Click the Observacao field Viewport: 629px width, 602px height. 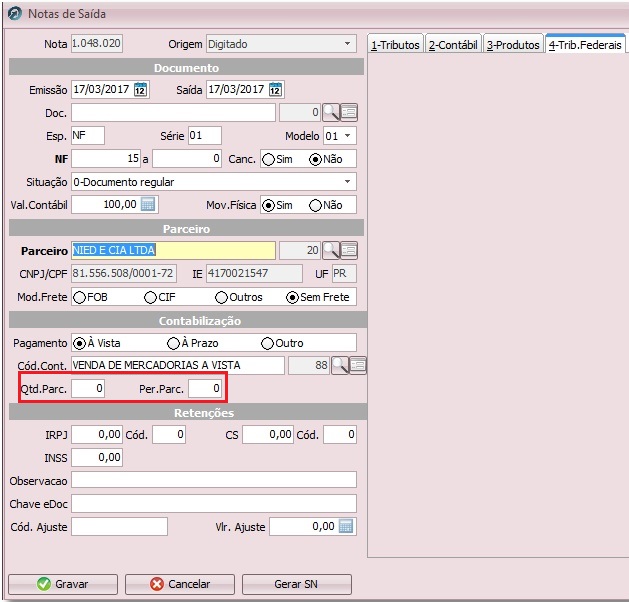point(214,480)
